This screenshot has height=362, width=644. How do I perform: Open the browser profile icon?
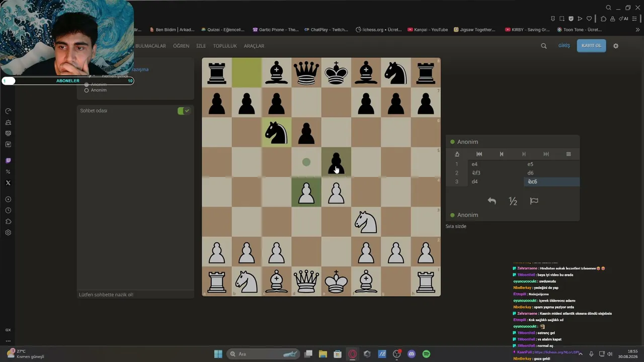click(x=612, y=19)
